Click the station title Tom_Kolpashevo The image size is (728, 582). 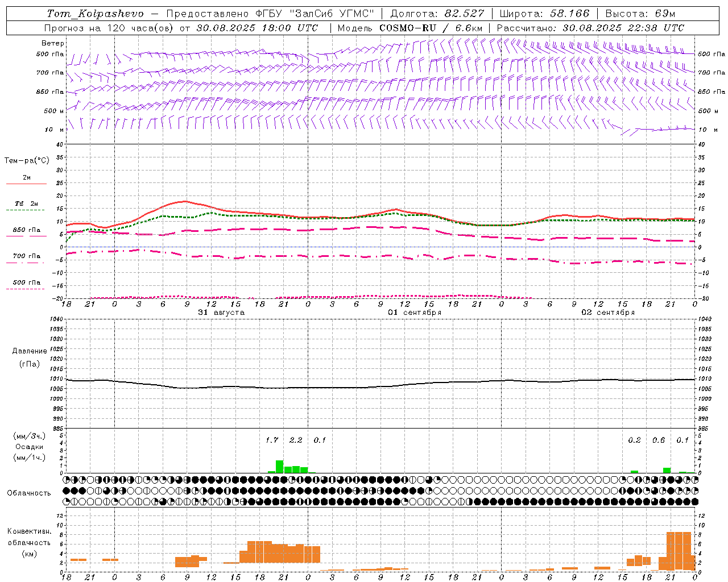(95, 14)
